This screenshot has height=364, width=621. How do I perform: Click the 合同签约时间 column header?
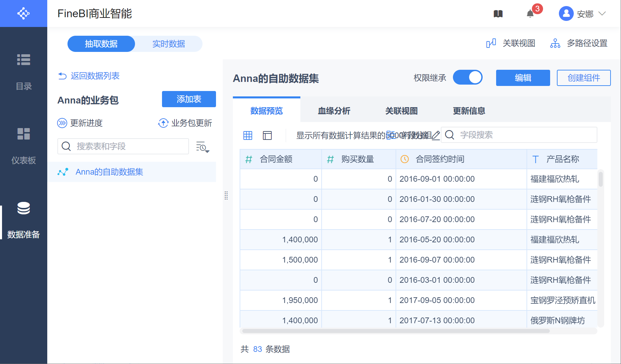pyautogui.click(x=461, y=159)
